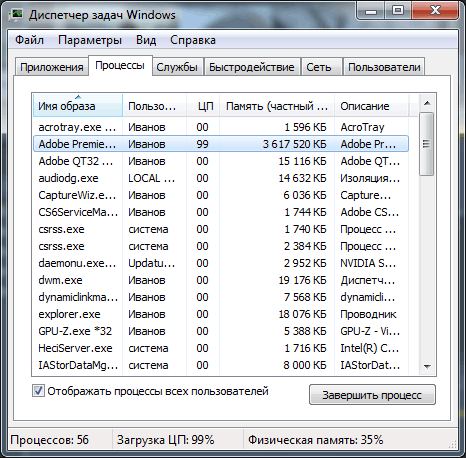This screenshot has width=466, height=458.
Task: Click the scrollbar up arrow
Action: (x=427, y=103)
